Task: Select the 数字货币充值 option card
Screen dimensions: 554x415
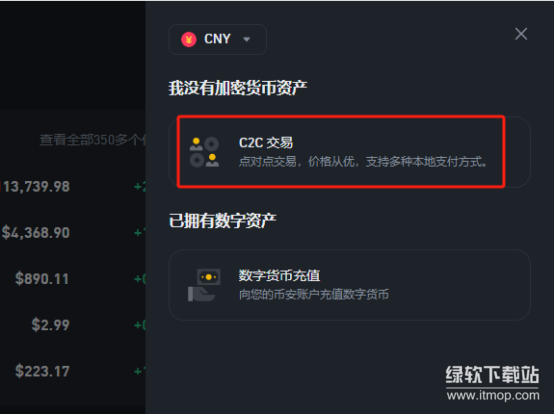Action: 349,285
